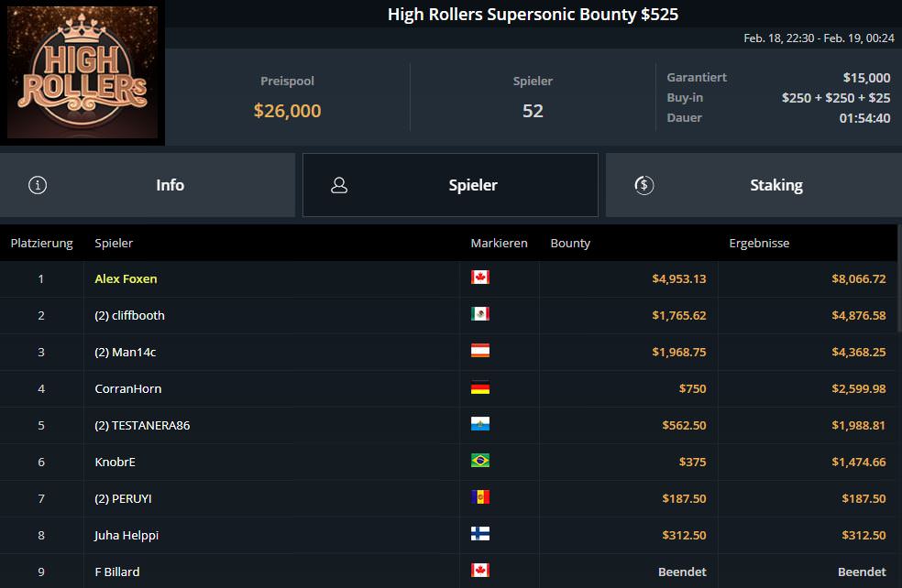Click the San Marino flag beside TESTANERA86
Viewport: 902px width, 588px height.
[x=479, y=424]
